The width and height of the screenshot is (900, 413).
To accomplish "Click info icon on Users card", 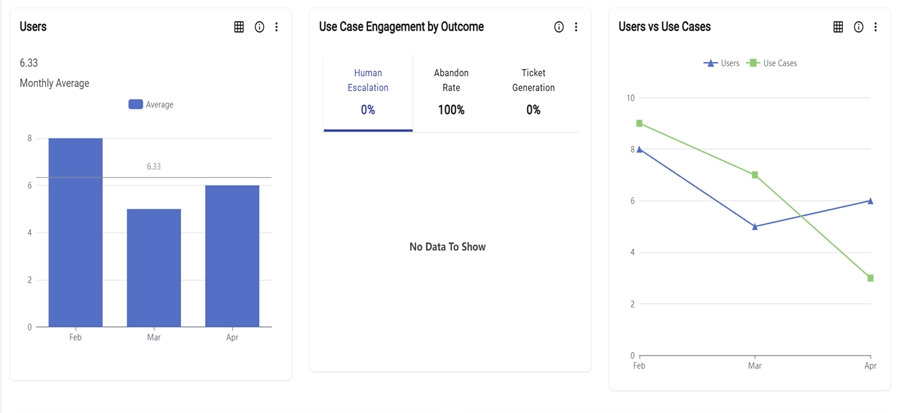I will tap(259, 27).
